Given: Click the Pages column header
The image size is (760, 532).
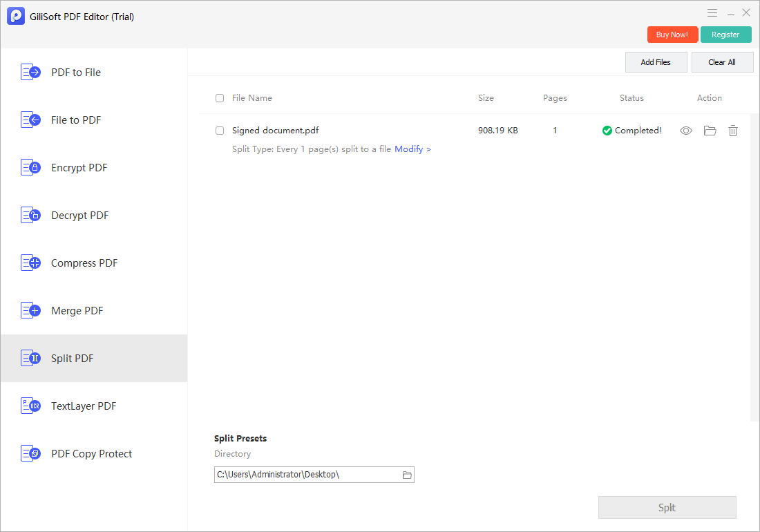Looking at the screenshot, I should tap(555, 98).
